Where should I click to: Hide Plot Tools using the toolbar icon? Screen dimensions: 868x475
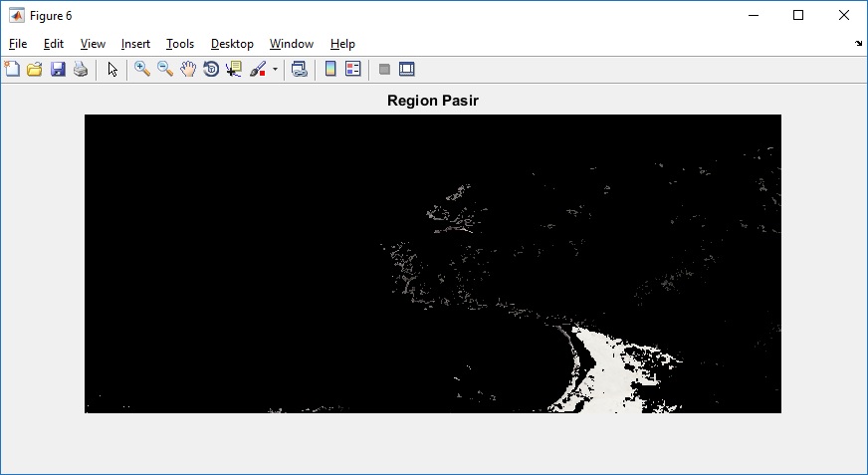pos(384,70)
